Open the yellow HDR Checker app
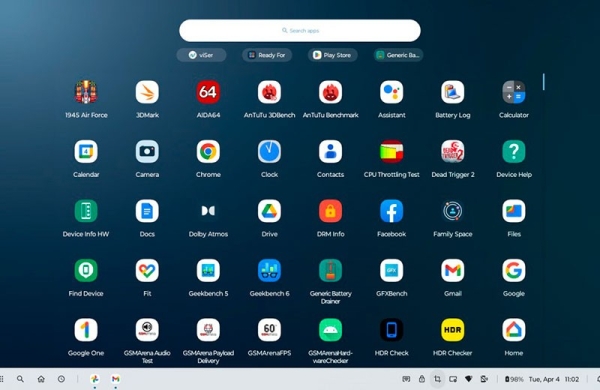Viewport: 600px width, 390px height. [x=453, y=330]
